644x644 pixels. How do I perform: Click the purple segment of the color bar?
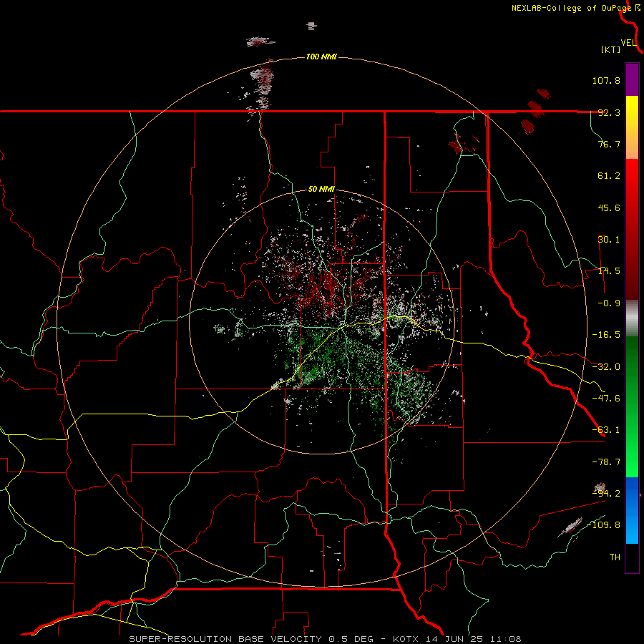pos(632,79)
